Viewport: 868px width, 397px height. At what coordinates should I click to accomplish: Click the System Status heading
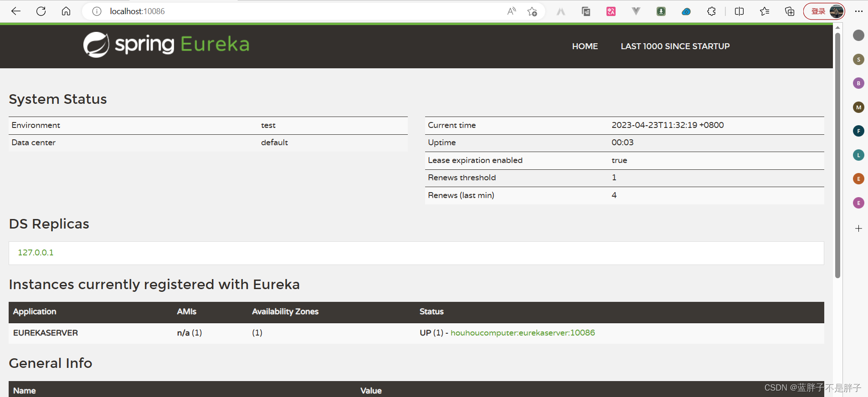pos(58,99)
